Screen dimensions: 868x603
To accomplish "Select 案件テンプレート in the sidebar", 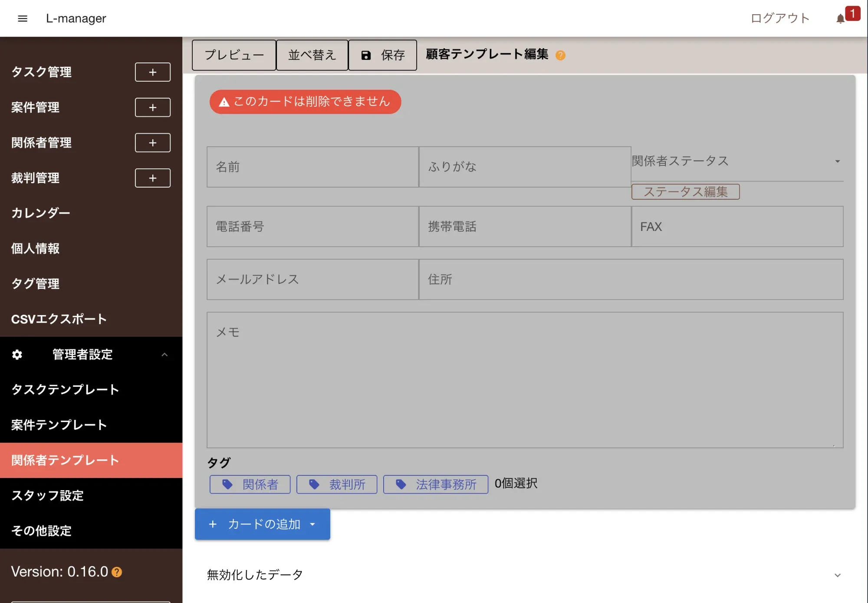I will pyautogui.click(x=59, y=425).
